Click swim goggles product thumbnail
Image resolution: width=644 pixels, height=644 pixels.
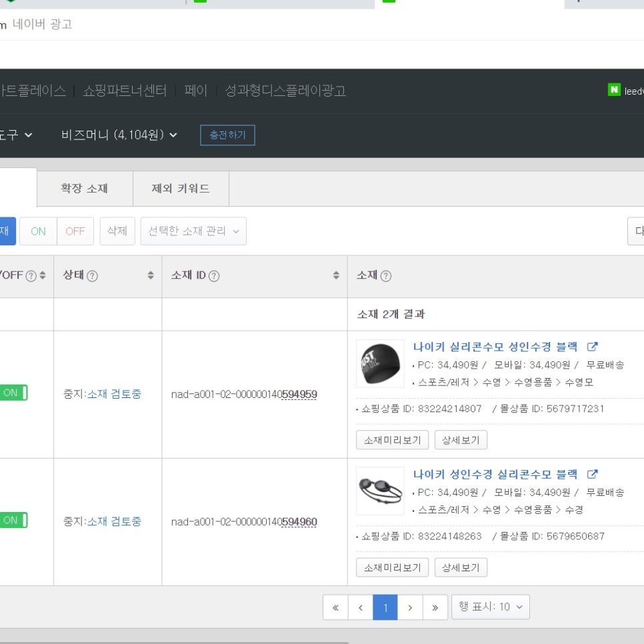click(x=380, y=491)
